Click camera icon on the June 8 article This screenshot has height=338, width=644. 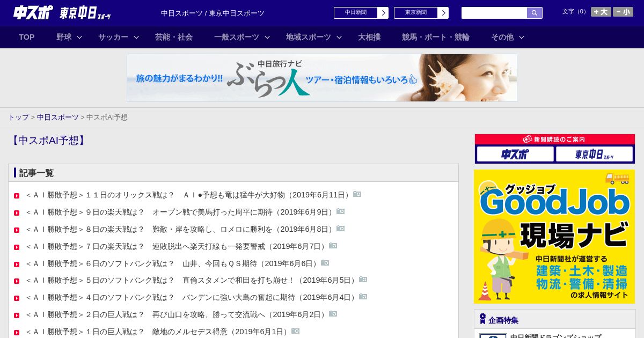[341, 229]
